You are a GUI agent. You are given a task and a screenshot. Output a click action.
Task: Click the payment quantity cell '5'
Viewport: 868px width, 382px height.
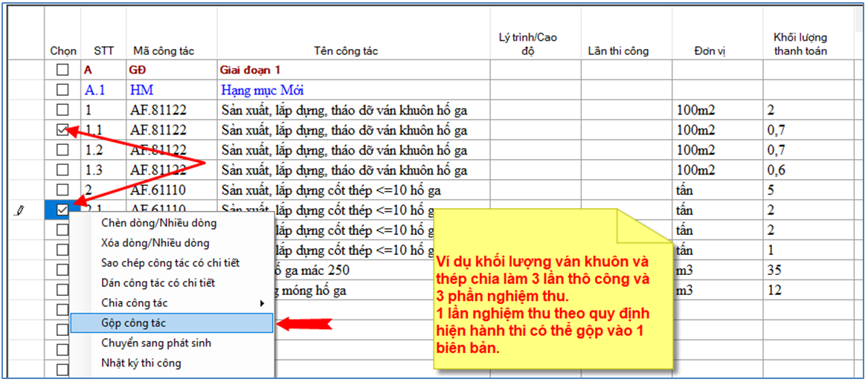808,190
